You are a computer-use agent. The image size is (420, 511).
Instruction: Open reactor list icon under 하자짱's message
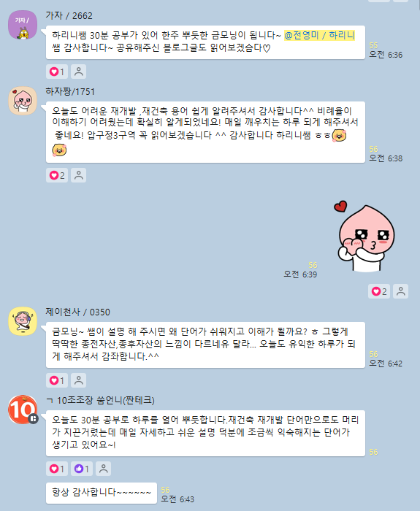pyautogui.click(x=79, y=175)
